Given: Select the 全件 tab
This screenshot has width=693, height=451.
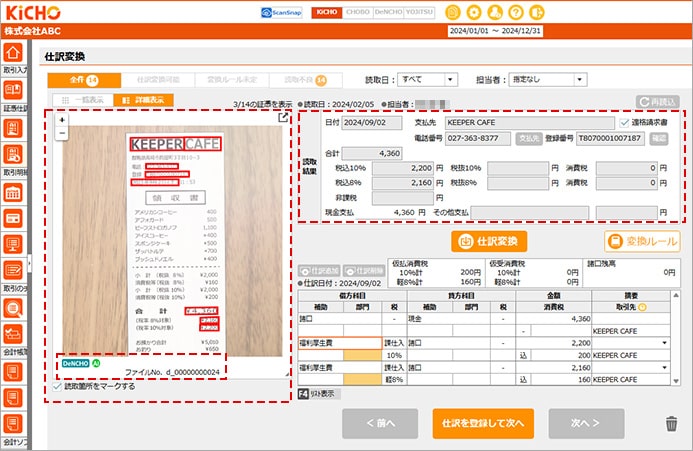Looking at the screenshot, I should (x=84, y=80).
